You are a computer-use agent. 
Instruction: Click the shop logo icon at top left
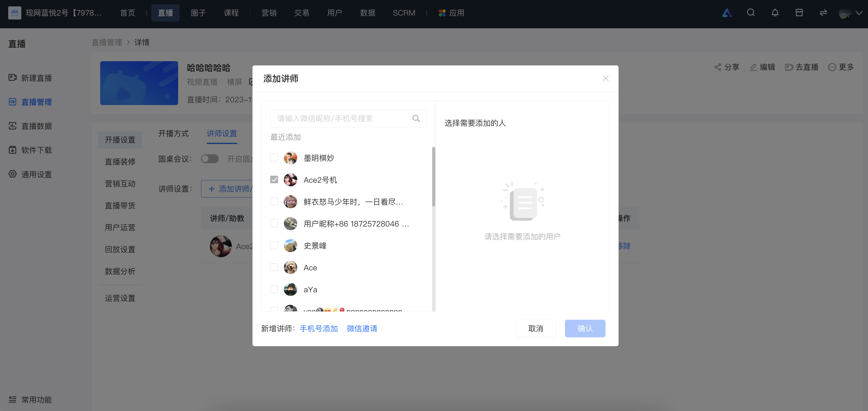click(15, 13)
